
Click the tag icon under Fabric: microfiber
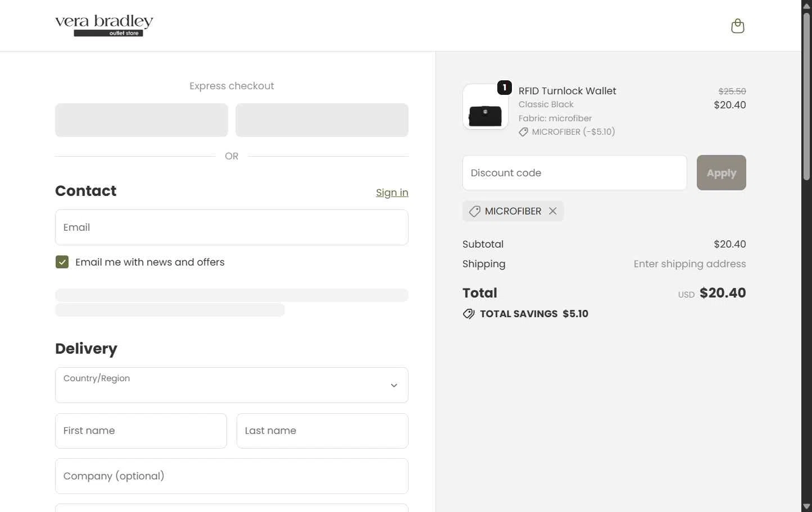pos(523,132)
